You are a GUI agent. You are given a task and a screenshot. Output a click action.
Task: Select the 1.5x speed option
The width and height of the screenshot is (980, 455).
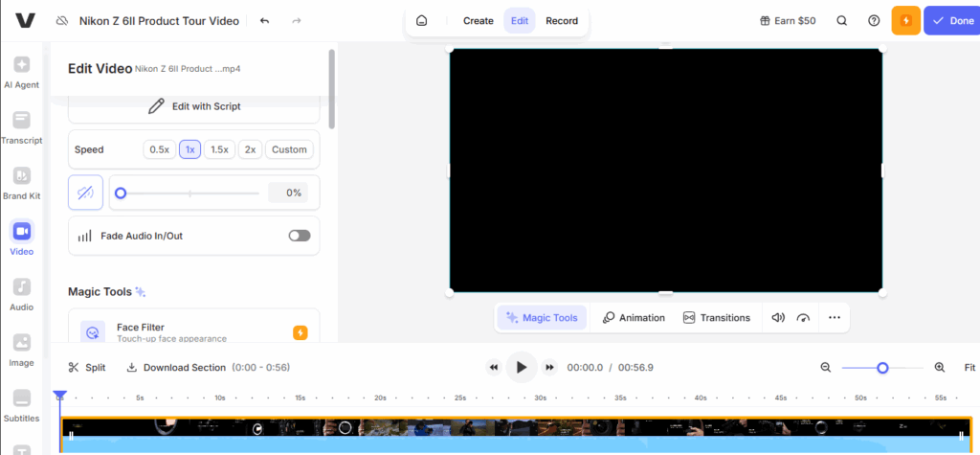[x=219, y=149]
